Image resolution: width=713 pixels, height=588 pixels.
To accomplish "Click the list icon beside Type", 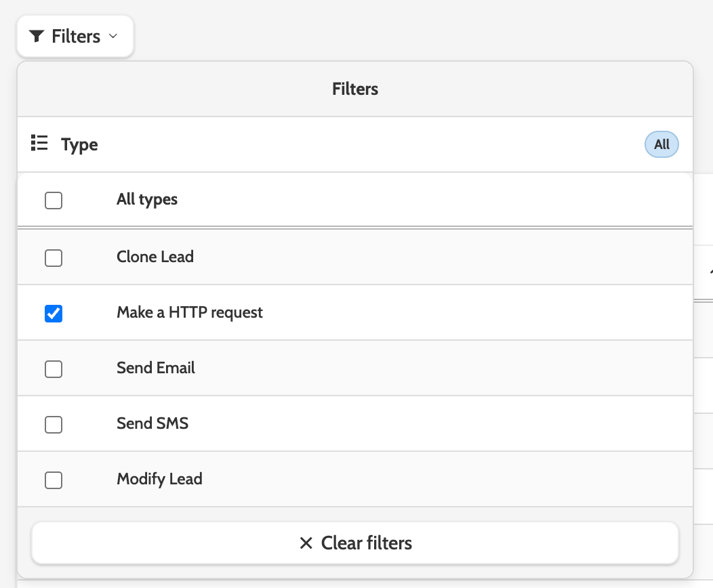I will tap(39, 144).
